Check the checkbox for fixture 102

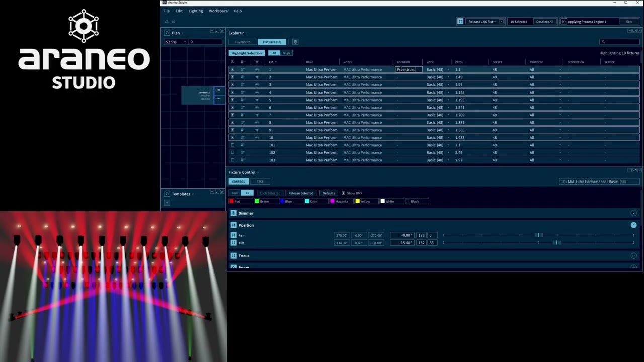232,153
